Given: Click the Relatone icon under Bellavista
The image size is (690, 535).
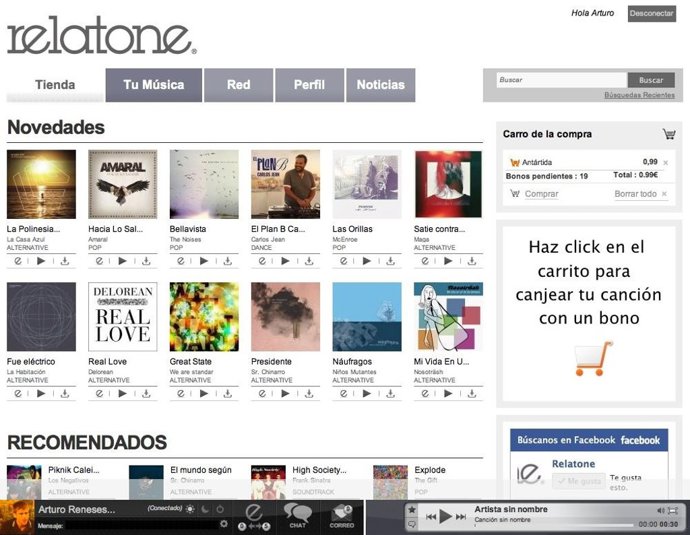Looking at the screenshot, I should click(180, 261).
